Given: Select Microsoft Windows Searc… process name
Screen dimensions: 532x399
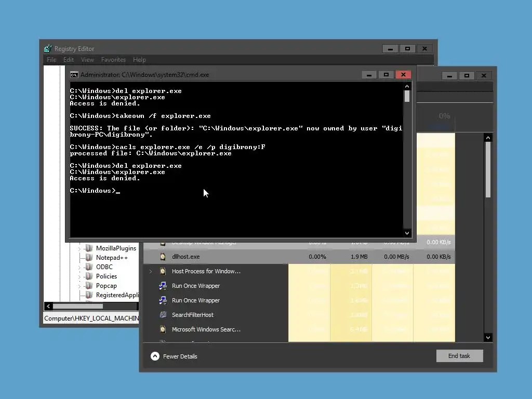Looking at the screenshot, I should coord(206,329).
